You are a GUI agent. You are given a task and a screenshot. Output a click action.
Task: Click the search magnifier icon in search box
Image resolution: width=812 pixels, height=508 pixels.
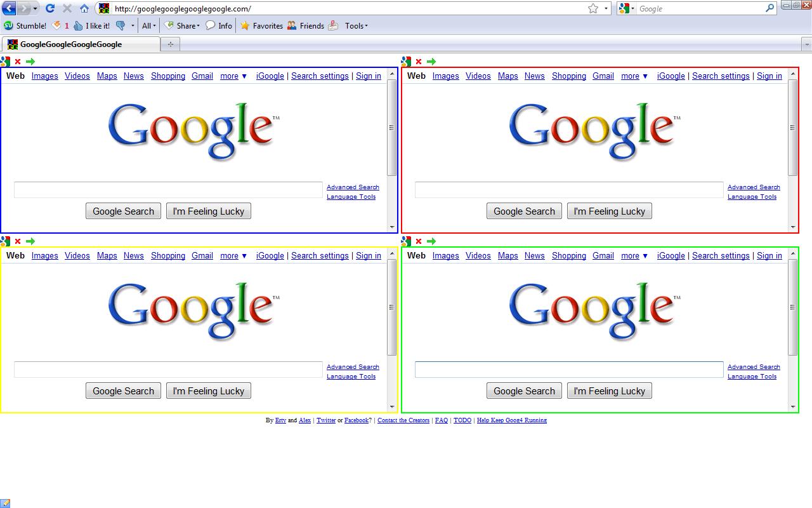click(769, 8)
